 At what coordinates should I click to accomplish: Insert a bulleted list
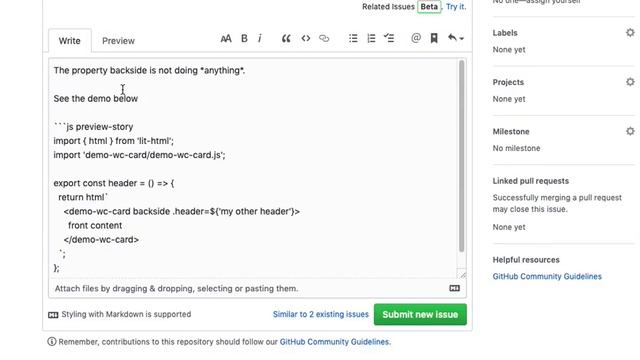(x=353, y=38)
